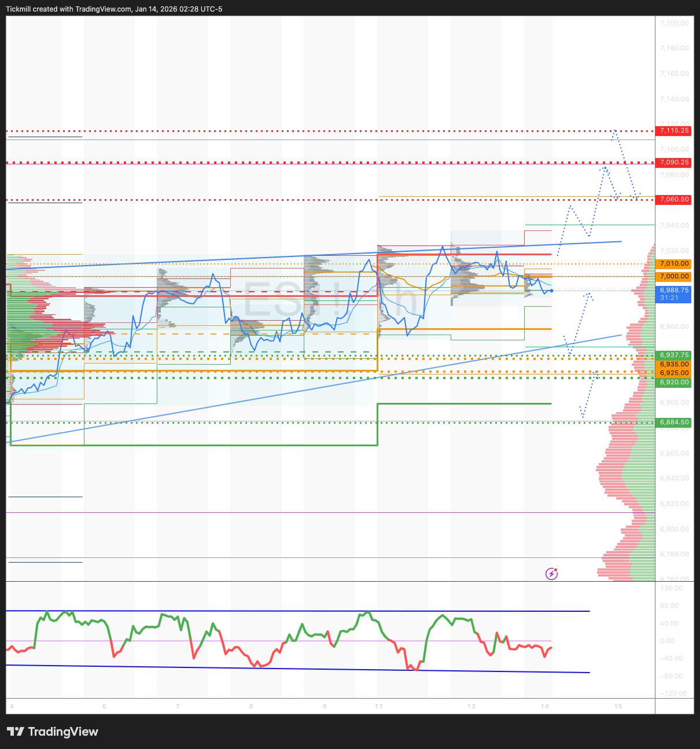Image resolution: width=700 pixels, height=749 pixels.
Task: Select the 7,090.25 red price label
Action: point(674,163)
